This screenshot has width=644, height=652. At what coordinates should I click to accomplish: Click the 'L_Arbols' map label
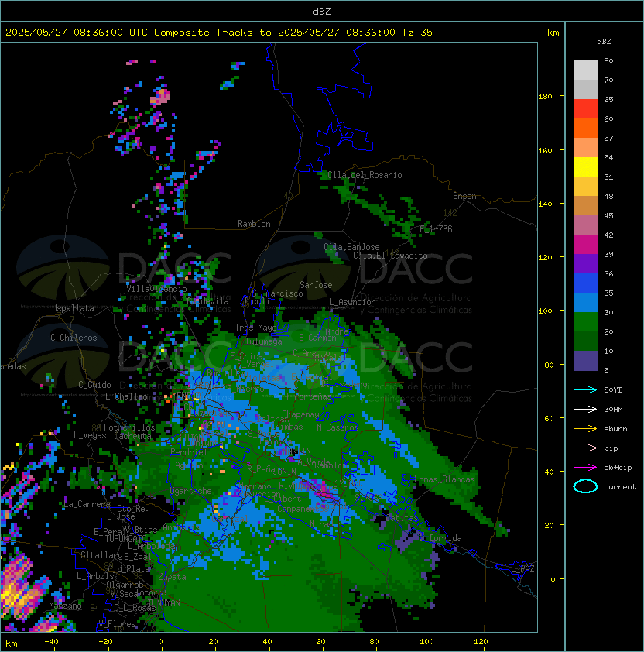95,576
